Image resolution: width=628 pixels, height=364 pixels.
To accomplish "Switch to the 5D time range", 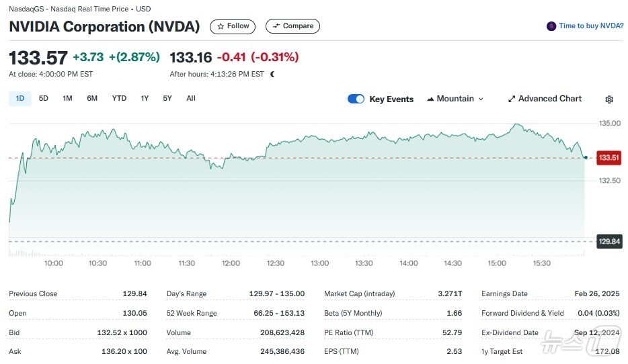I will (x=43, y=99).
